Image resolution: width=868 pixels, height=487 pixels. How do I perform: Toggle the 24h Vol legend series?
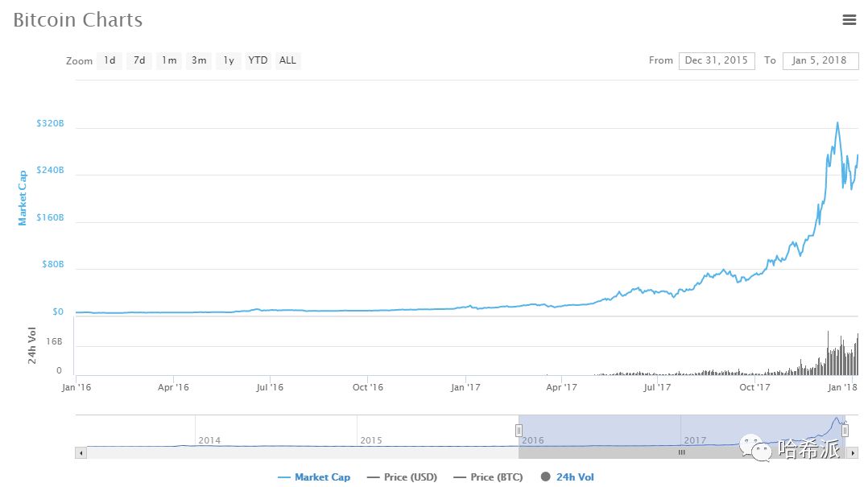[568, 477]
